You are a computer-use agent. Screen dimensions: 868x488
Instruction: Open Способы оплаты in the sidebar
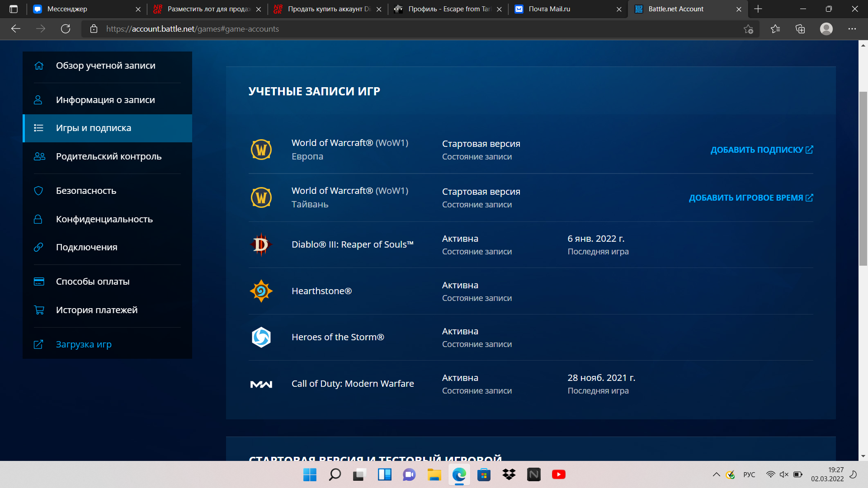[93, 282]
